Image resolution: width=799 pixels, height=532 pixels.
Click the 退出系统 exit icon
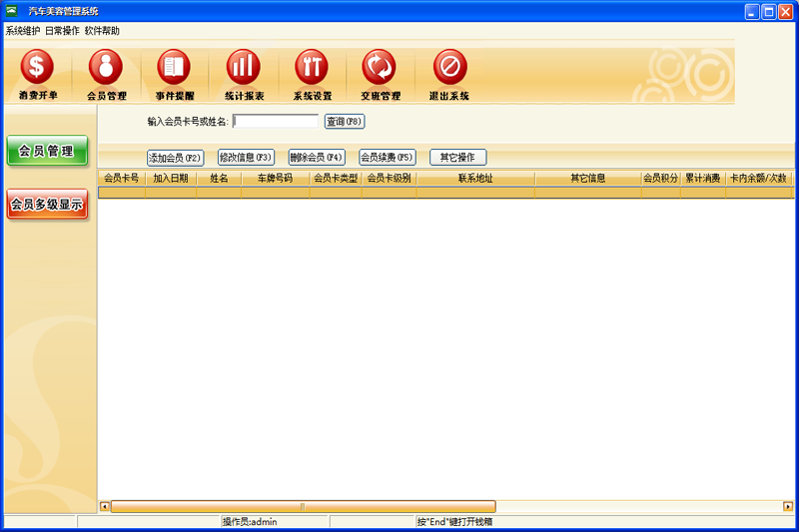pos(449,67)
